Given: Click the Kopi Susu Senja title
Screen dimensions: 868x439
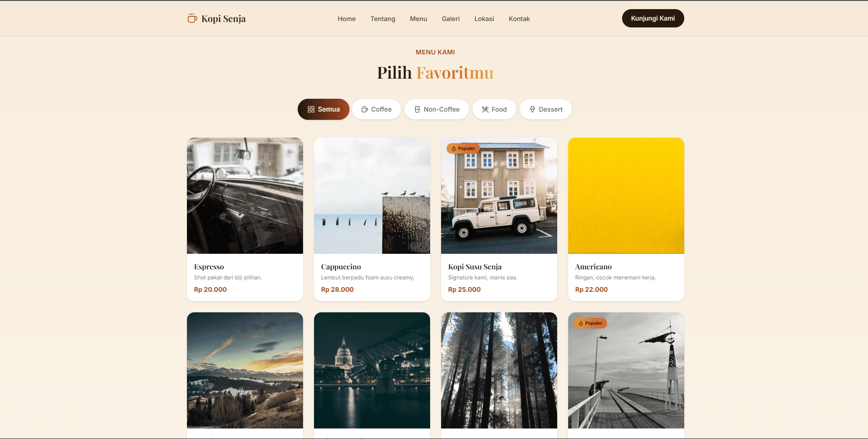Looking at the screenshot, I should 475,267.
